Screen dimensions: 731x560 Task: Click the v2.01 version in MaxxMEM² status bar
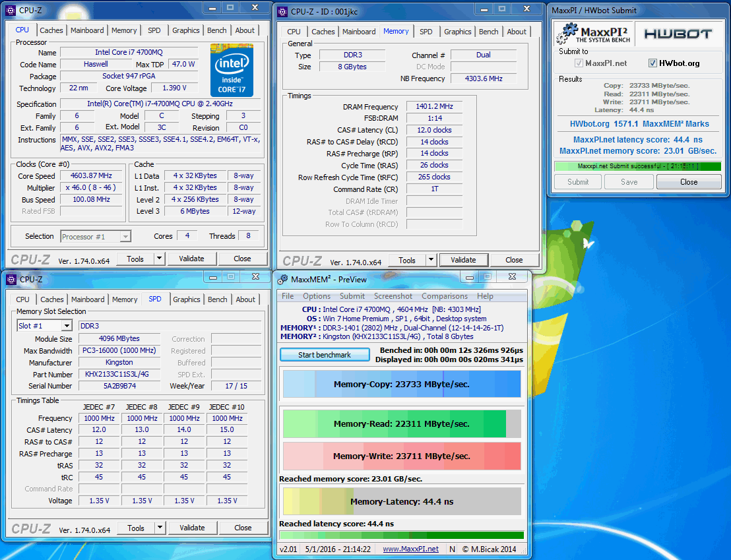click(288, 549)
